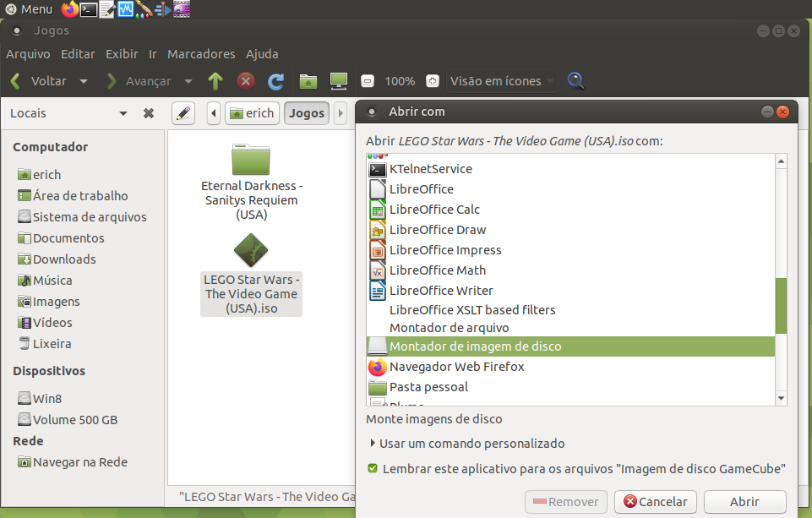Select LibreOffice Calc in the list
The image size is (812, 518).
pos(570,210)
